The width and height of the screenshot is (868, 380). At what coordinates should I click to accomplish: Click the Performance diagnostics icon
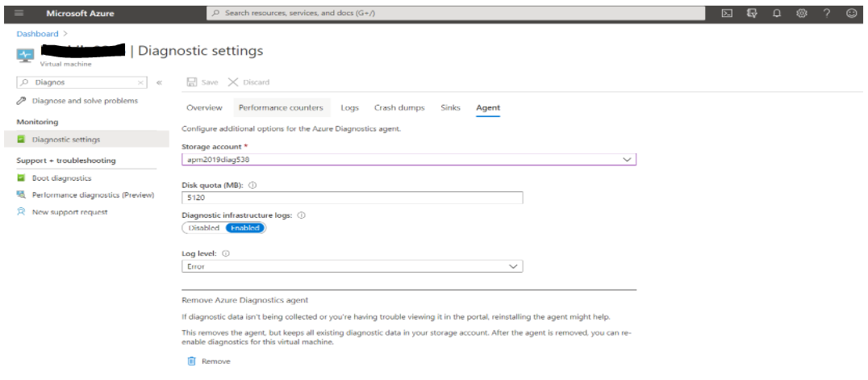(21, 195)
